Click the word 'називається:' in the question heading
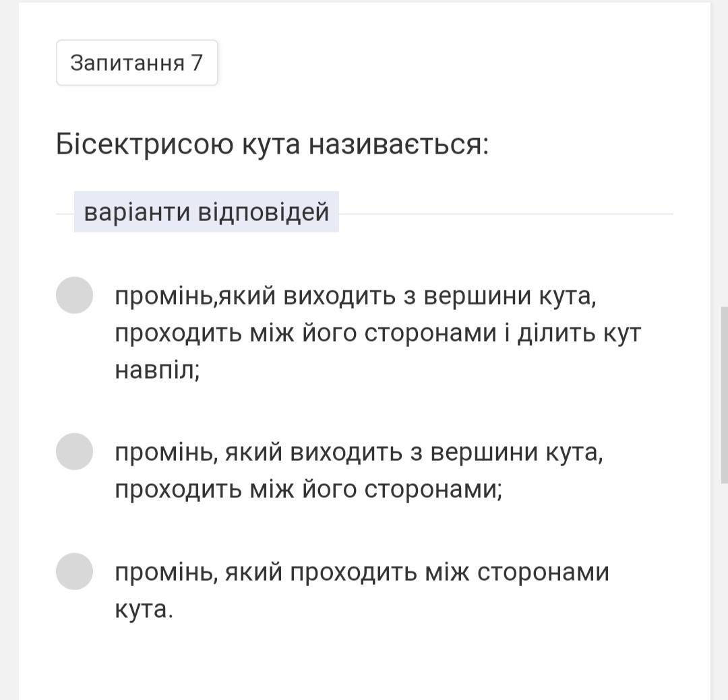The height and width of the screenshot is (700, 728). [399, 144]
